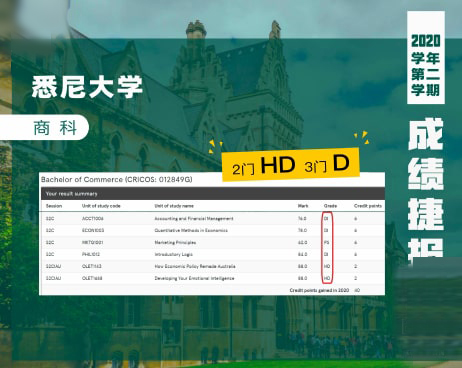Click the PS grade for Marketing Principles

[326, 243]
